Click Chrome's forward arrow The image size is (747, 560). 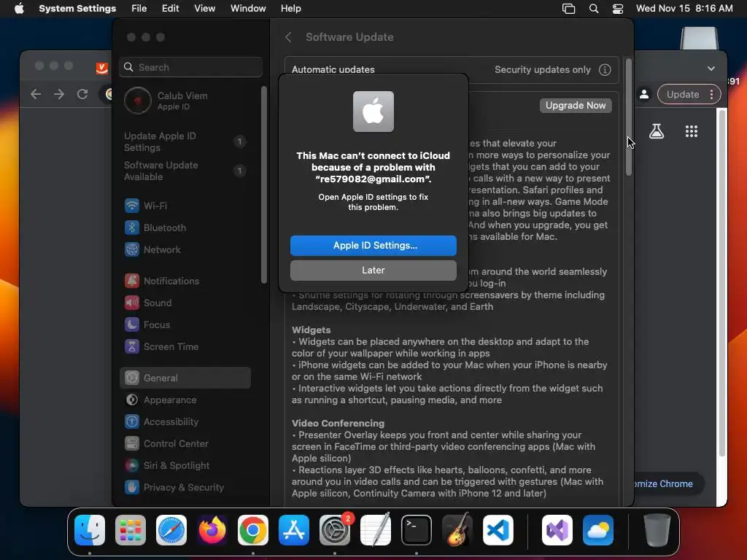59,94
